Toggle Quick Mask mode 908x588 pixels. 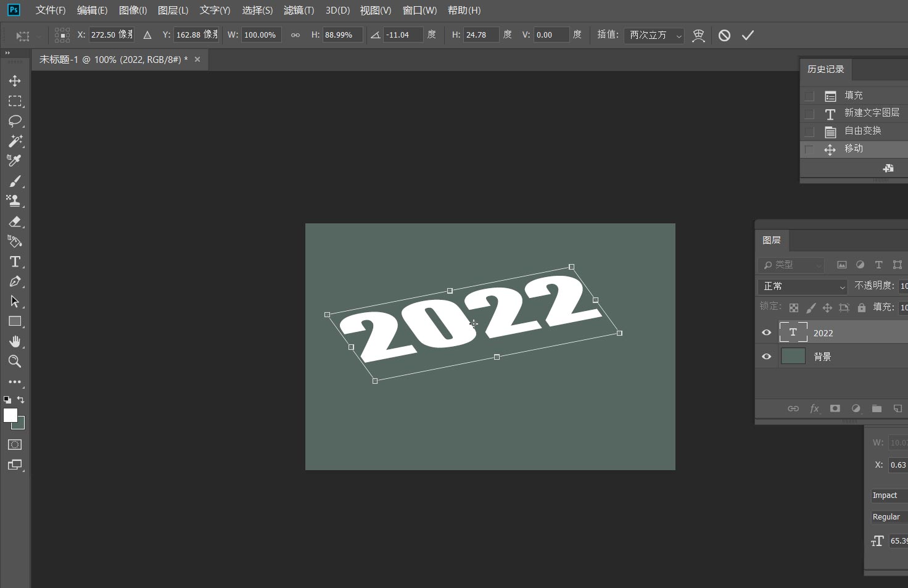point(15,444)
